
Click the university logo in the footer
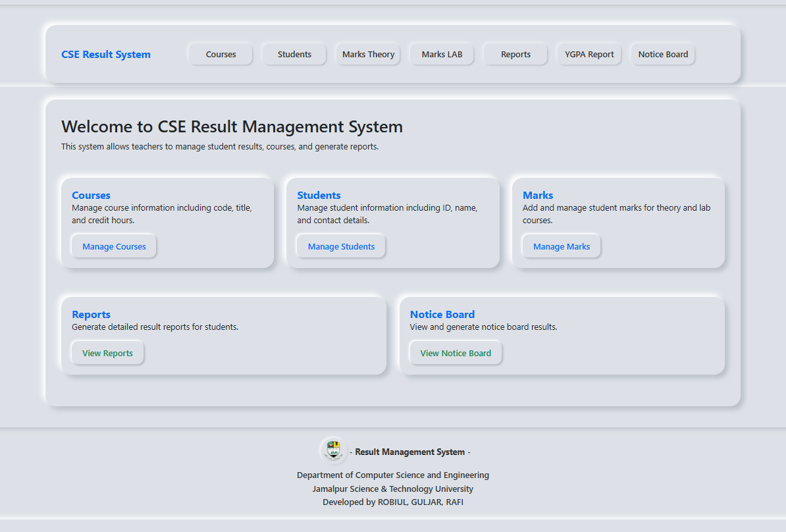[333, 450]
